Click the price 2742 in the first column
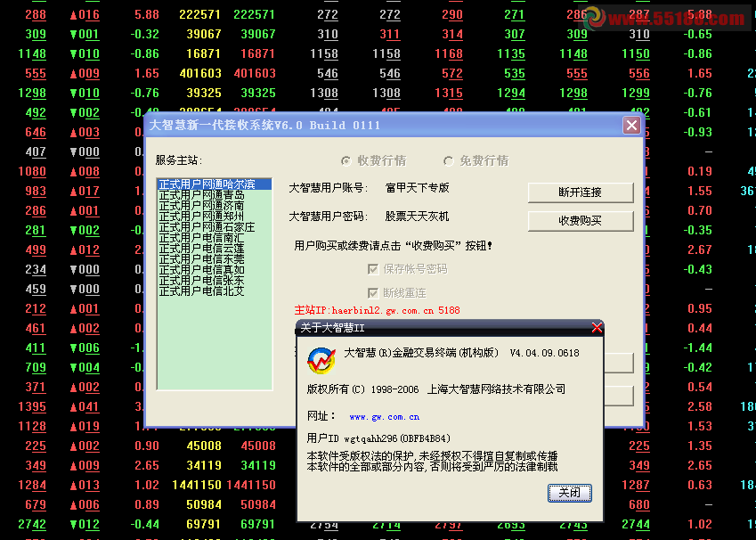756x540 pixels. pos(32,525)
